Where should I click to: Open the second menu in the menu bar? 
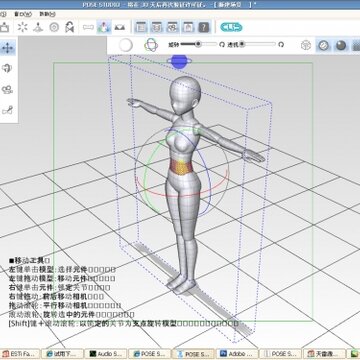[x=23, y=14]
